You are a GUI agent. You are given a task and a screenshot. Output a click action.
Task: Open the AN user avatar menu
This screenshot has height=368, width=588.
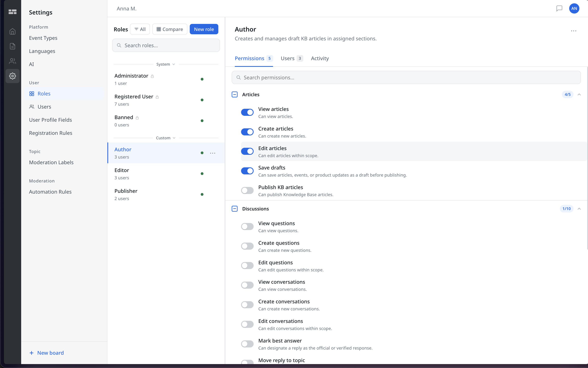click(574, 8)
